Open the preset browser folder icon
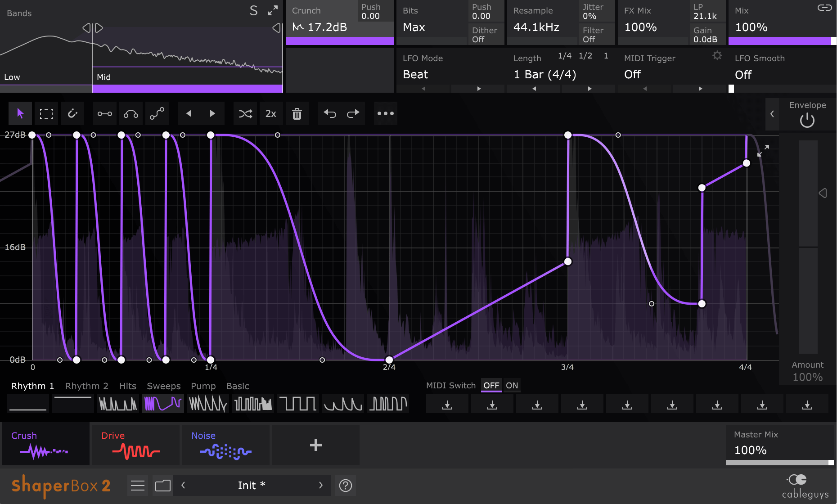Image resolution: width=837 pixels, height=504 pixels. (163, 486)
